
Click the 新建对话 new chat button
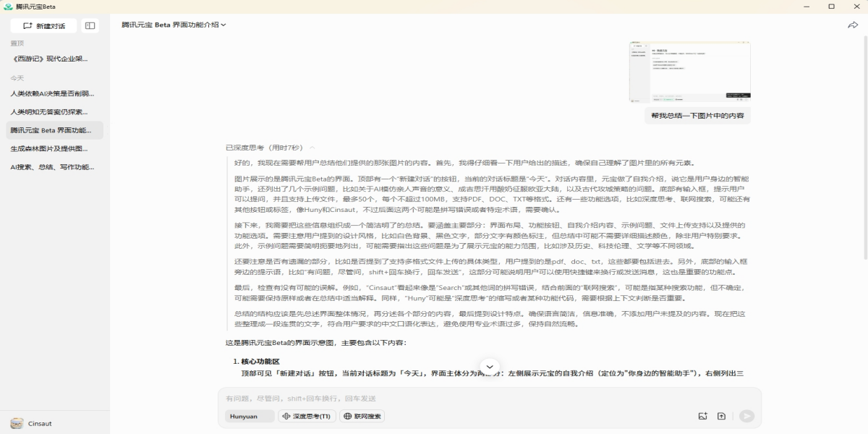pyautogui.click(x=43, y=25)
